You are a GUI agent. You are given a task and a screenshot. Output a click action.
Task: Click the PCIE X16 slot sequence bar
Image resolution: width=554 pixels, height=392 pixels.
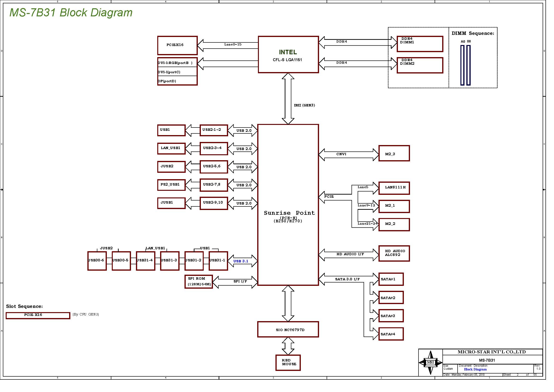(38, 315)
